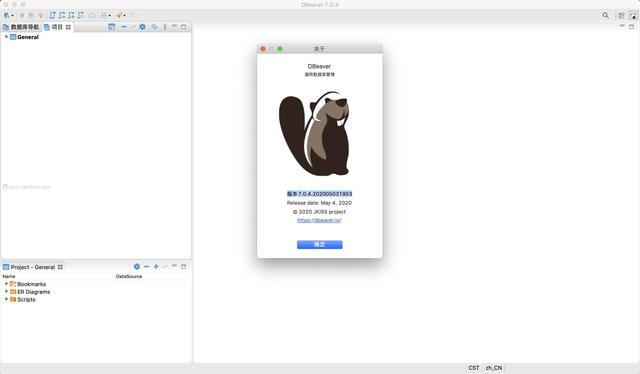
Task: Minimize the editor area
Action: point(622,26)
